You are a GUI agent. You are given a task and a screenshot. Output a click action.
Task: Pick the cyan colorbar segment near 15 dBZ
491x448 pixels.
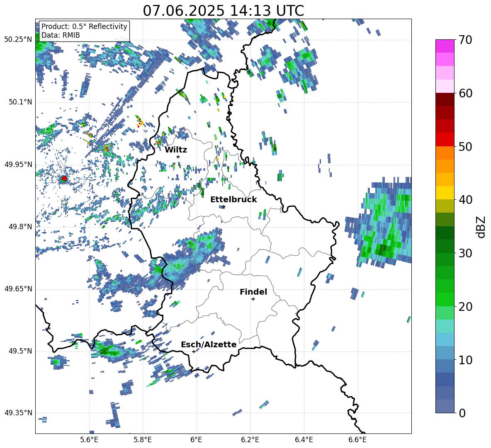(x=445, y=326)
